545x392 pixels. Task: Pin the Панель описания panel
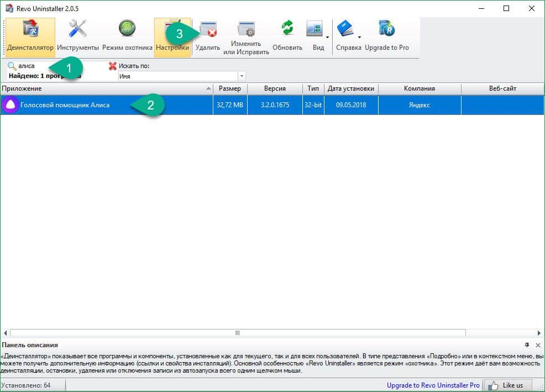(x=527, y=345)
